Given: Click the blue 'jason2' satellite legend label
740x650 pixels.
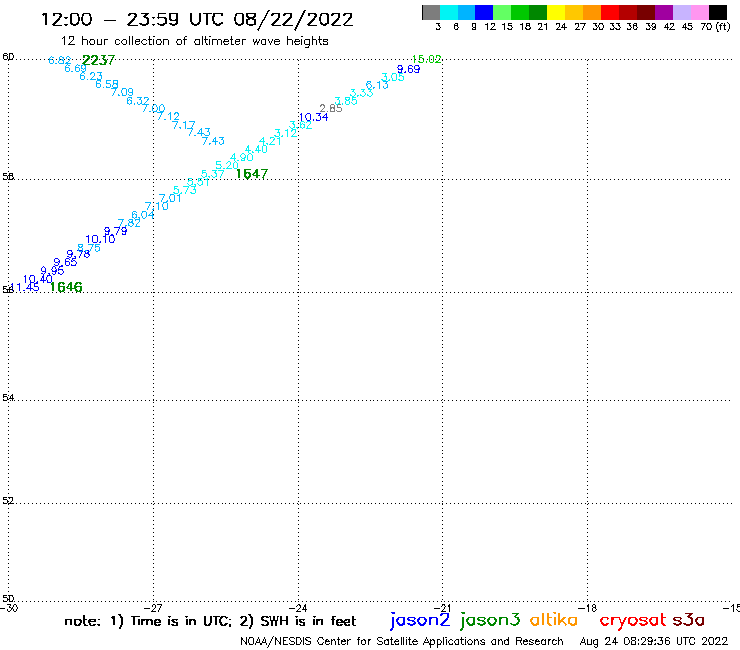Looking at the screenshot, I should [x=420, y=621].
